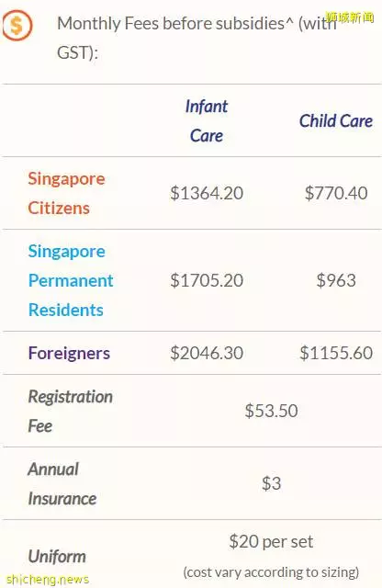
Task: Click the shicheng.news watermark link
Action: 48,580
